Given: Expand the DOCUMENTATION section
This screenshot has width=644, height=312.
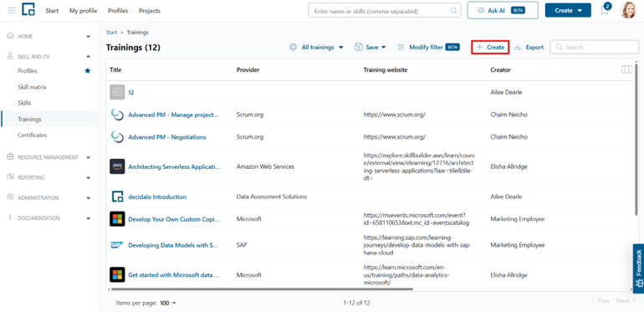Looking at the screenshot, I should tap(89, 218).
